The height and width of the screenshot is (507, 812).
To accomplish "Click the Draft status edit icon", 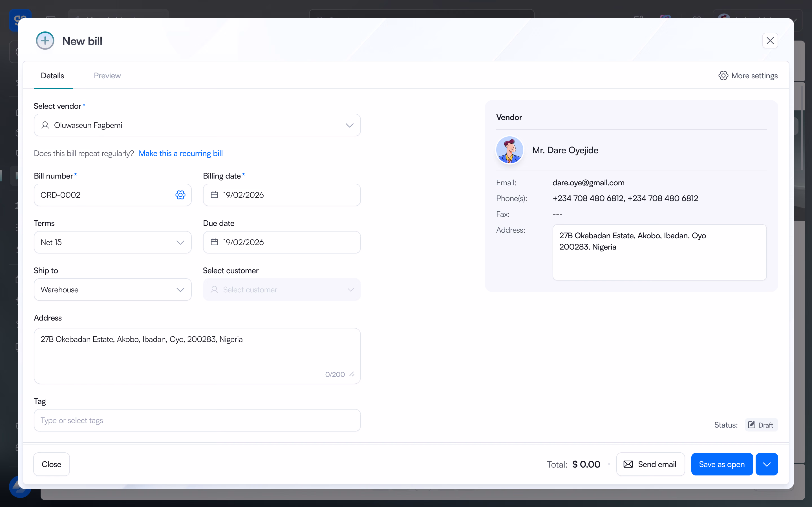I will coord(752,425).
